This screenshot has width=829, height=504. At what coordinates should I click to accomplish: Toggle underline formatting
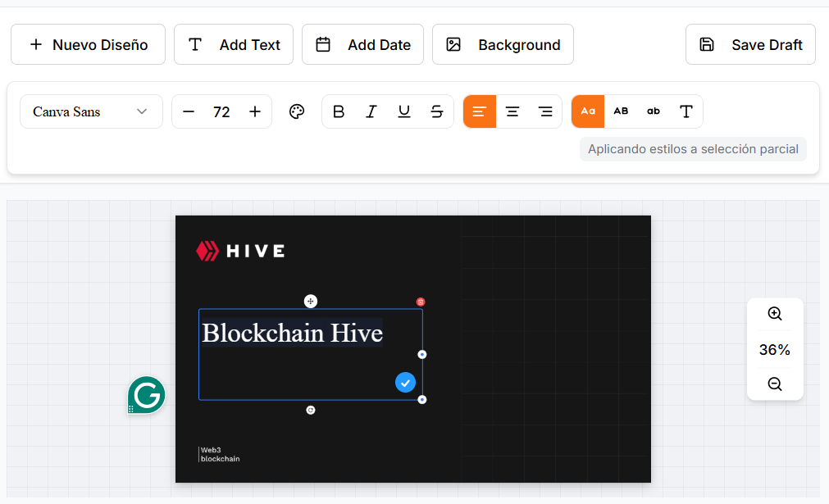pos(404,111)
